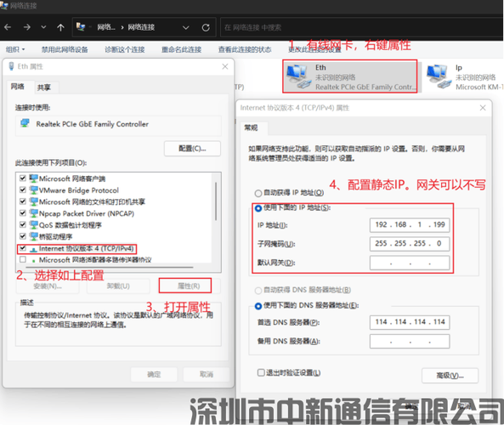Select 使用下面的 DNS 服务器地址 radio button
This screenshot has width=504, height=425.
point(258,306)
